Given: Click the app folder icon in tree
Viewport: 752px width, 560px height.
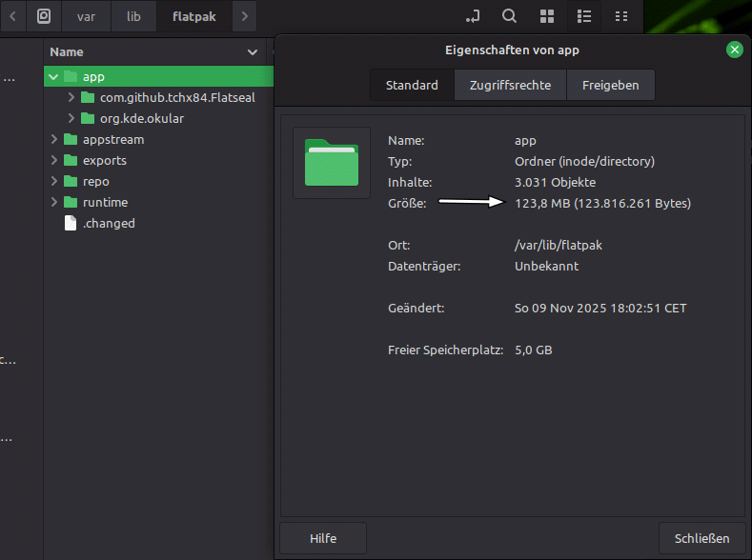Looking at the screenshot, I should tap(71, 76).
